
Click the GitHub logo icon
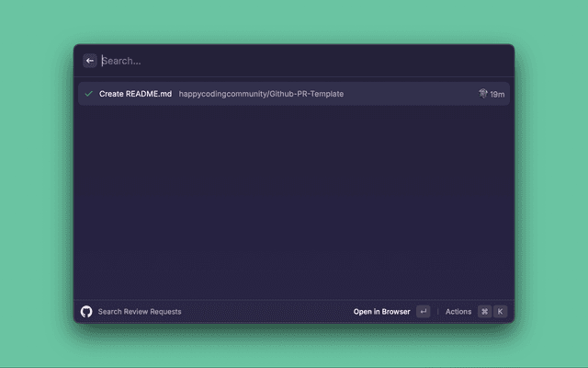[x=86, y=312]
